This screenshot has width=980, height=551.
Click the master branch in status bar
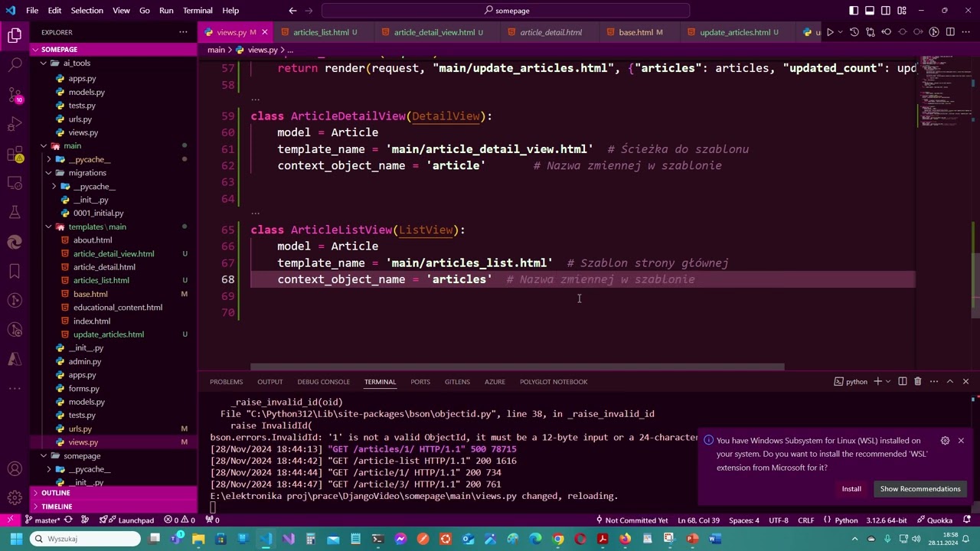coord(42,520)
